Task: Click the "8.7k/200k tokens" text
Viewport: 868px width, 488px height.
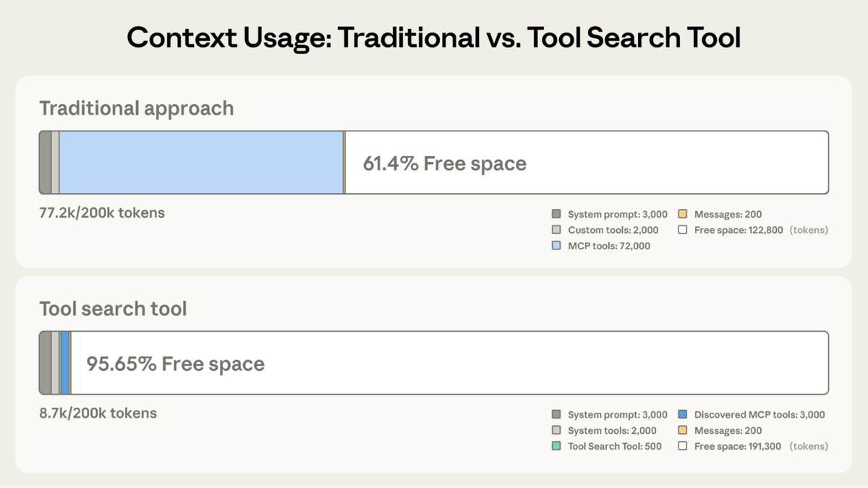Action: click(98, 414)
